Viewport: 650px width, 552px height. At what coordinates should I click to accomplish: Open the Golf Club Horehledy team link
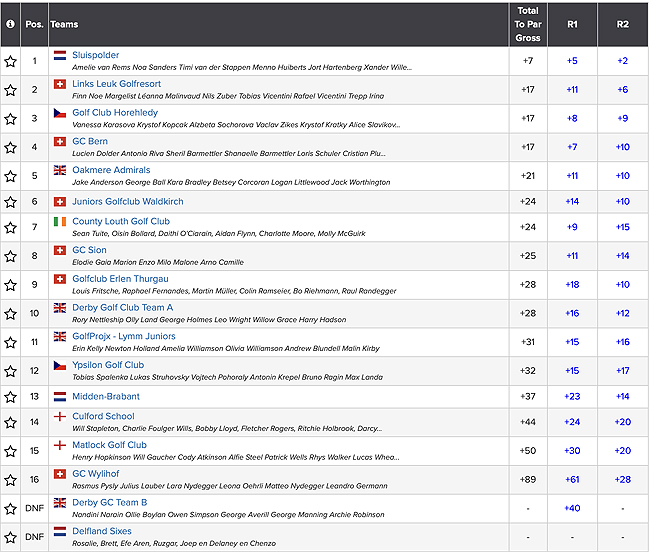pyautogui.click(x=115, y=112)
